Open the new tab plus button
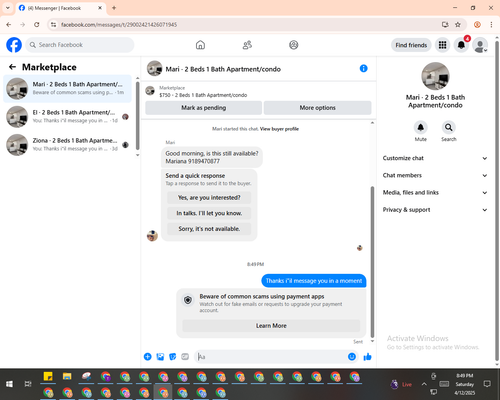Screen dimensions: 500x400 click(x=114, y=8)
